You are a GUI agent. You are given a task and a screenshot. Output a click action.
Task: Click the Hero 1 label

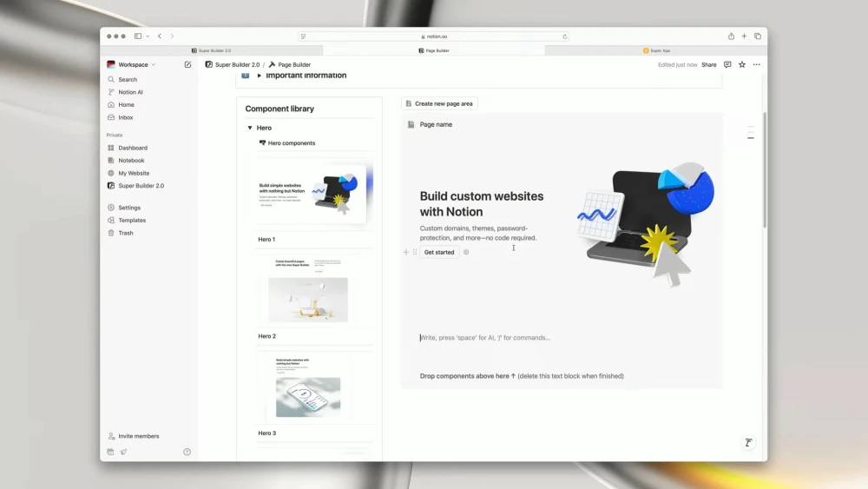pyautogui.click(x=266, y=240)
